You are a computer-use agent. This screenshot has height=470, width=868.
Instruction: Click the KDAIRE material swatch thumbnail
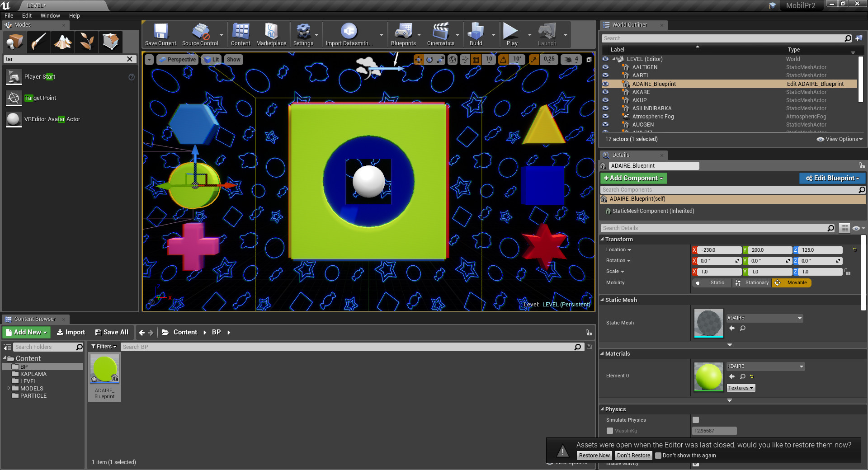(x=708, y=376)
